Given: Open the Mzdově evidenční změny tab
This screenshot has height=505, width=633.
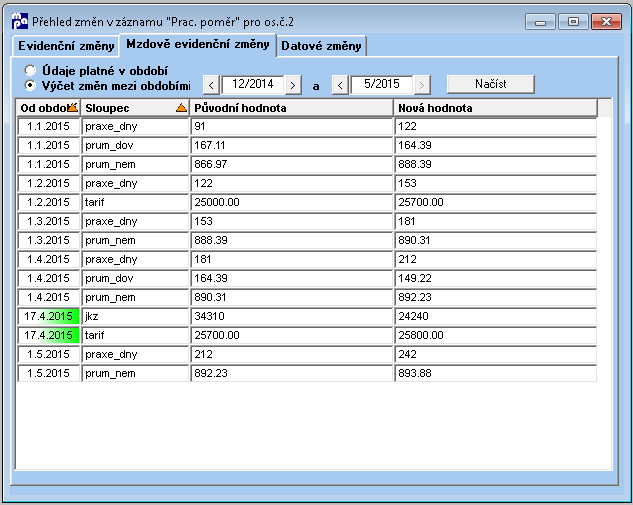Looking at the screenshot, I should (x=198, y=44).
